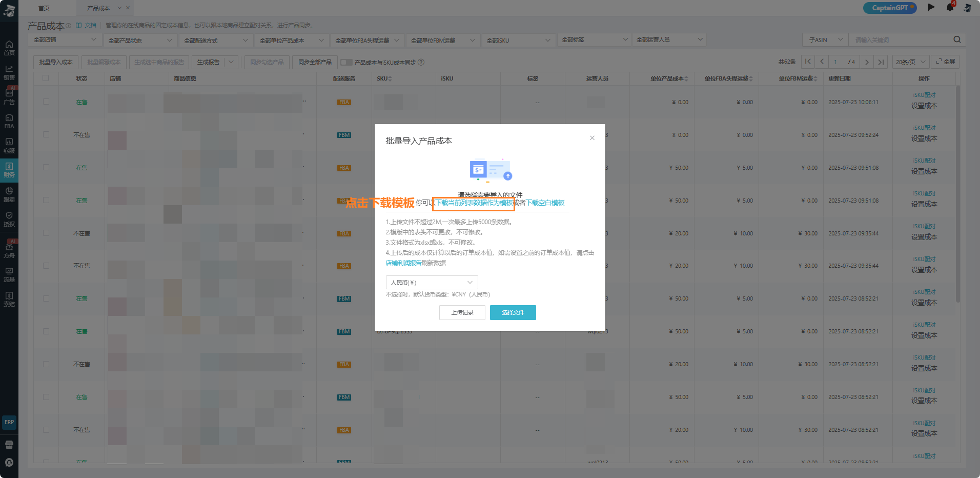
Task: Open the 全部产品状态 dropdown
Action: tap(140, 40)
